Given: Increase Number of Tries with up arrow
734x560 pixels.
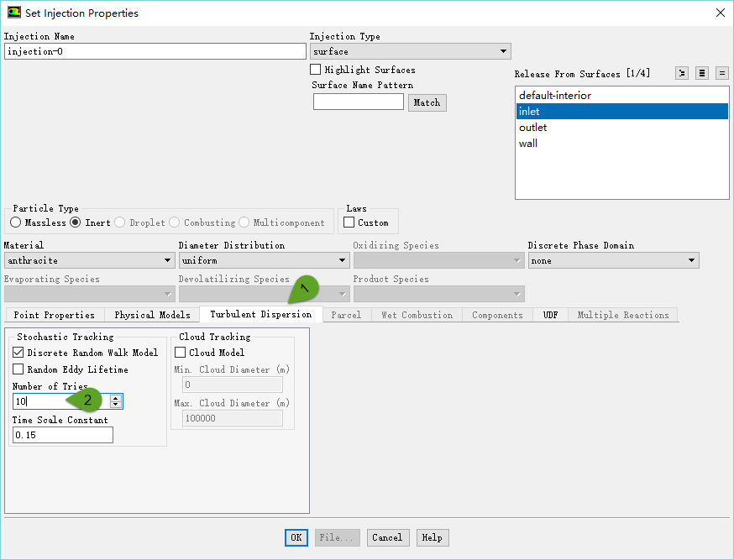Looking at the screenshot, I should coord(116,398).
